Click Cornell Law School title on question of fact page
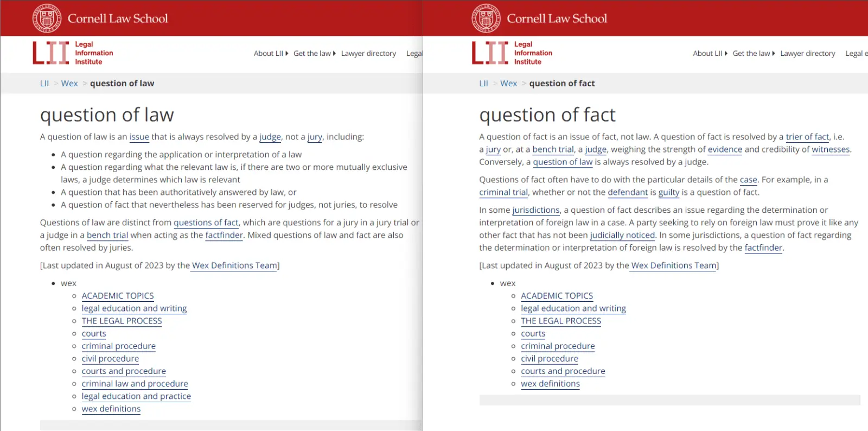The width and height of the screenshot is (868, 431). coord(557,18)
